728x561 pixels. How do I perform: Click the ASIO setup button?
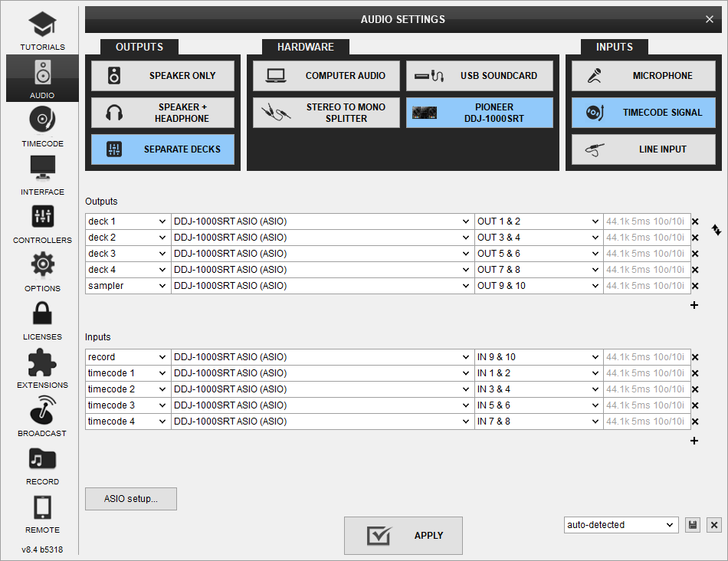click(131, 499)
